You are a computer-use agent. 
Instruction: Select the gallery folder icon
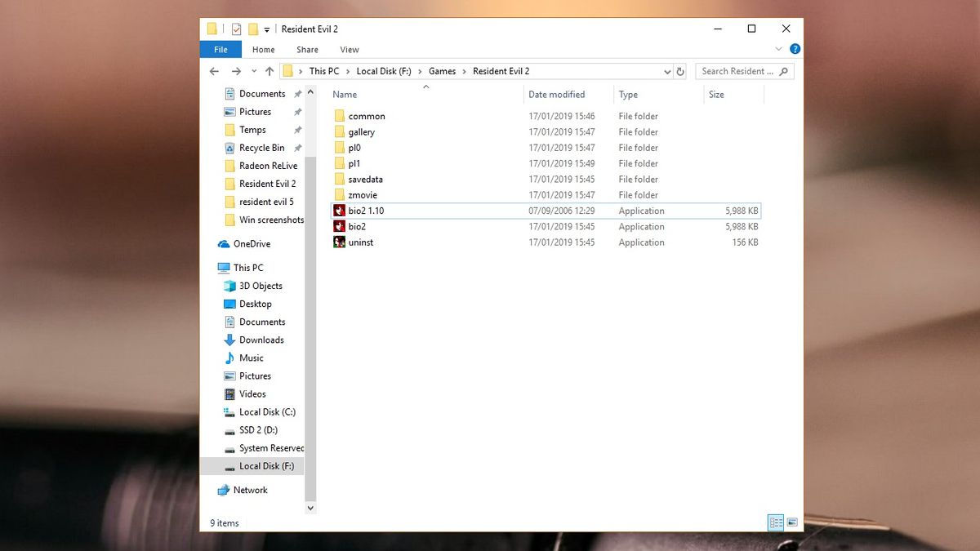pos(340,131)
